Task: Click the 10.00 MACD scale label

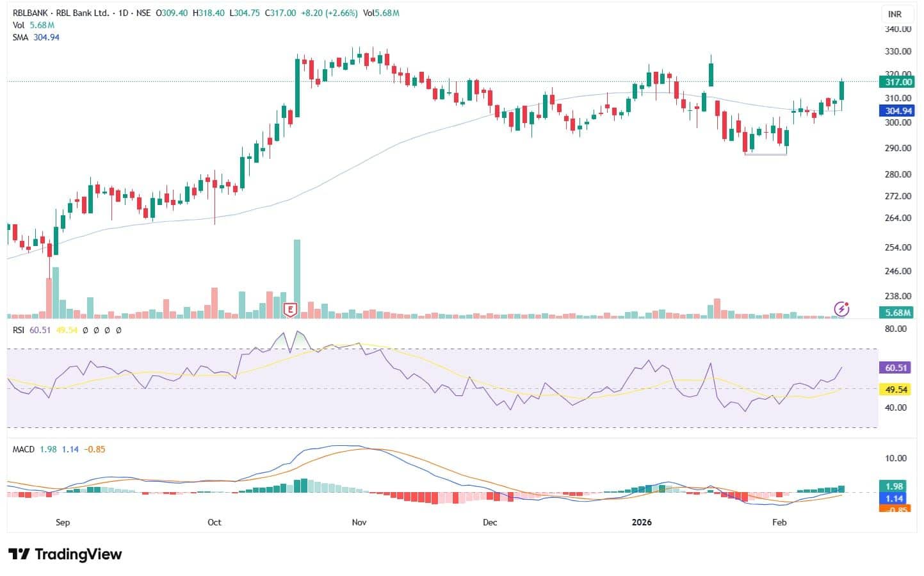Action: click(896, 458)
